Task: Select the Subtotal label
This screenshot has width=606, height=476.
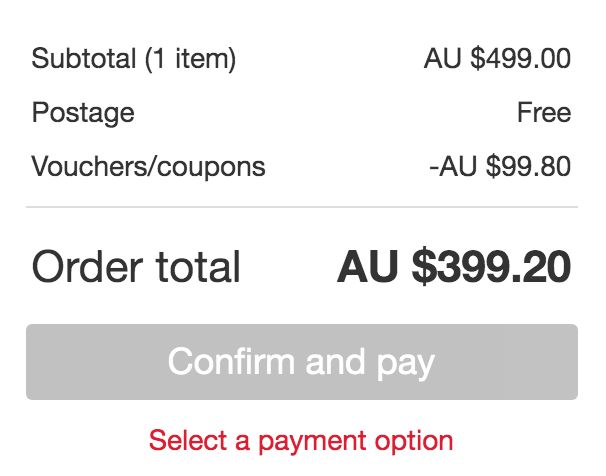Action: point(83,59)
